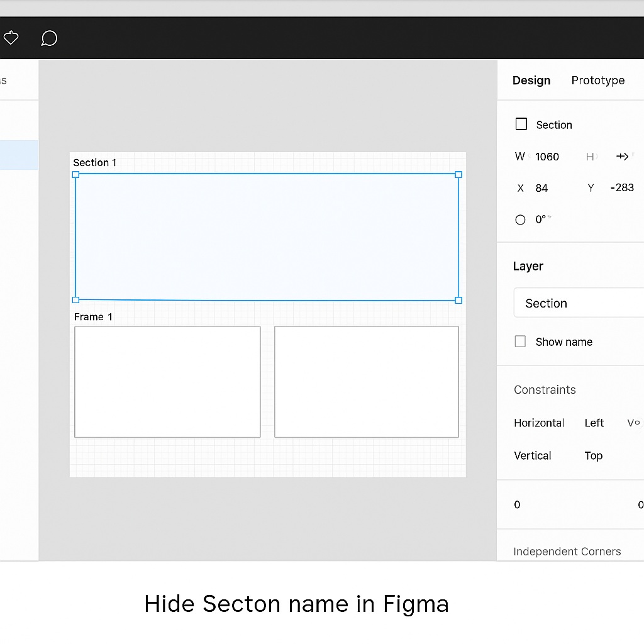Select the Design tab

pos(531,80)
